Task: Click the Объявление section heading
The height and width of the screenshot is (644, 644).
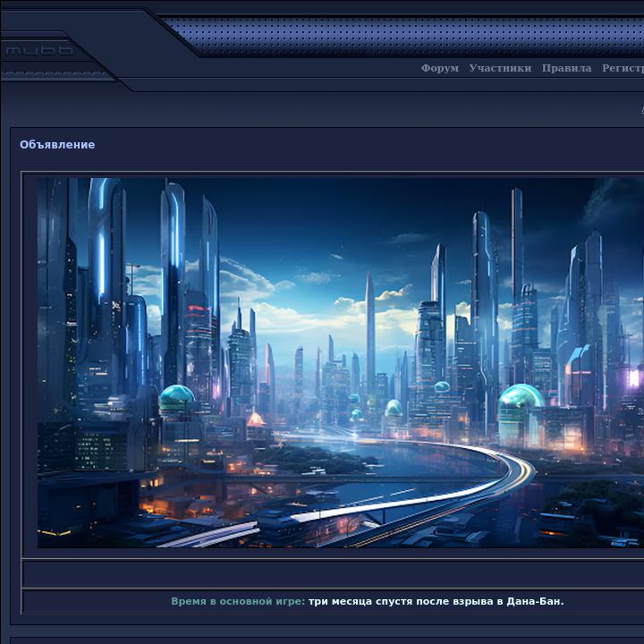Action: (x=57, y=145)
